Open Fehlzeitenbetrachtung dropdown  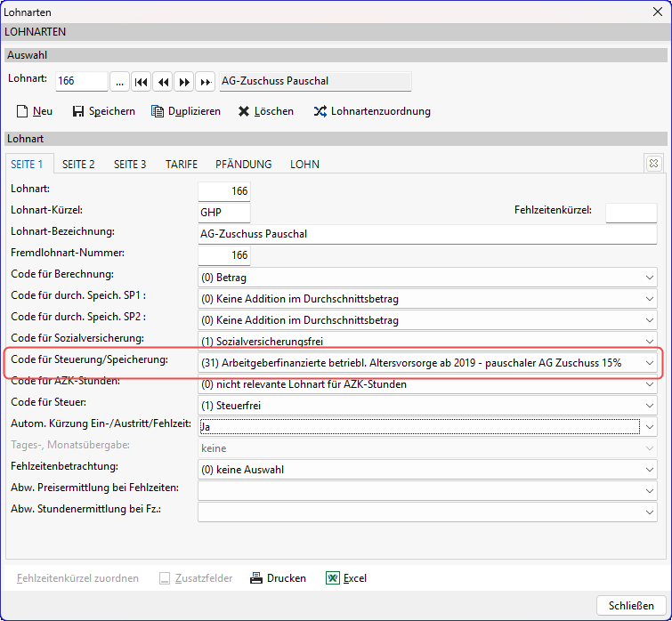427,470
